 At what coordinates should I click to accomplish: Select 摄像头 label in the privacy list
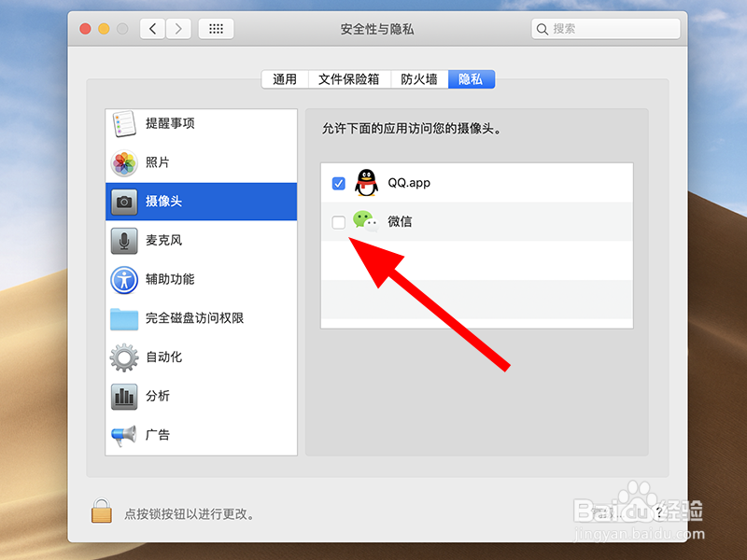coord(164,202)
